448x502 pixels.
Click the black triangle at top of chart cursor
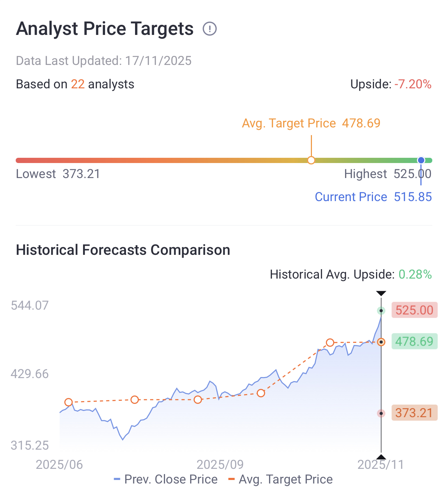(x=381, y=293)
